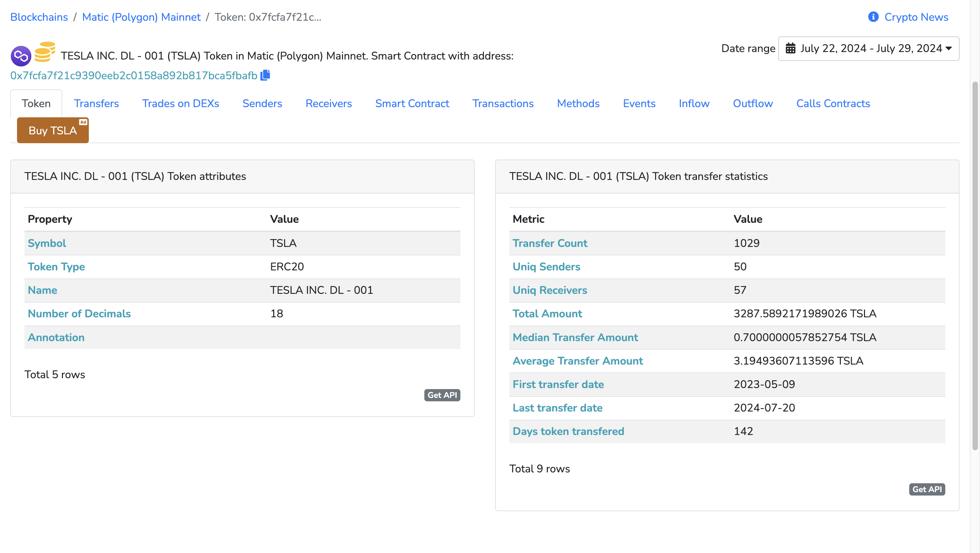Screen dimensions: 980x553
Task: Open the Calls Contracts tab
Action: tap(833, 103)
